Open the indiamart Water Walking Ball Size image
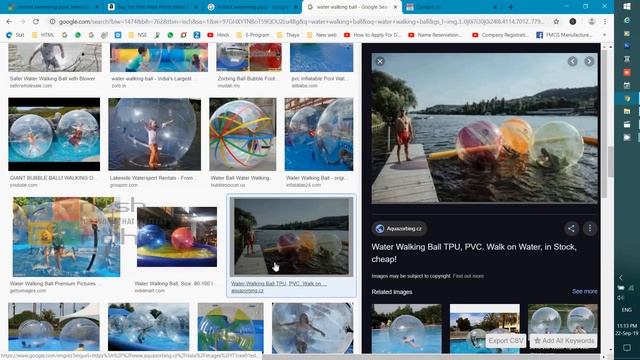The image size is (640, 360). (x=177, y=237)
